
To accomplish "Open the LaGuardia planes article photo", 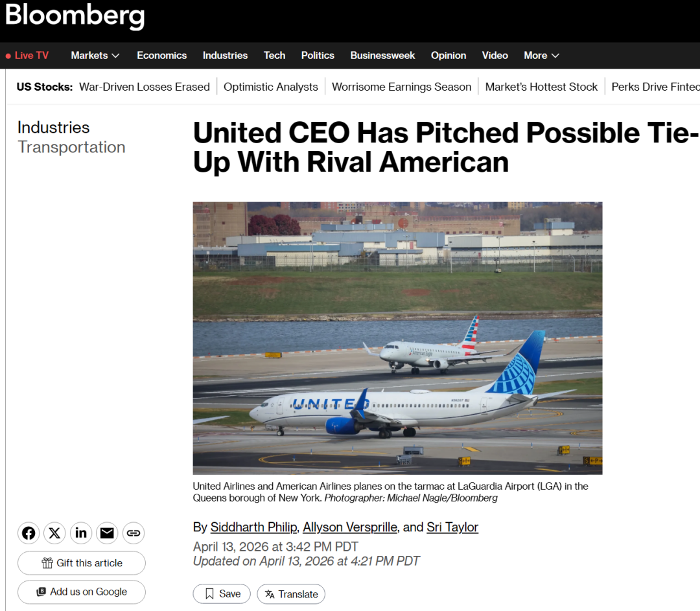I will coord(397,338).
